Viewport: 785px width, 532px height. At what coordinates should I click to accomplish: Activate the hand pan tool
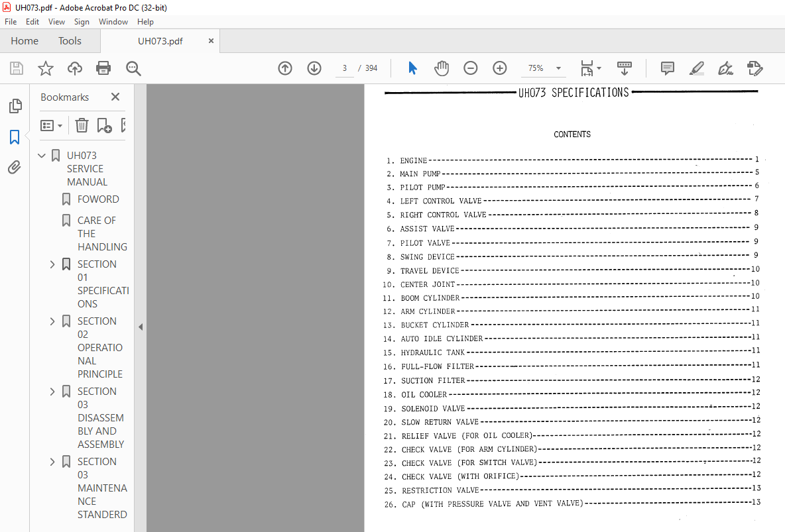[442, 68]
